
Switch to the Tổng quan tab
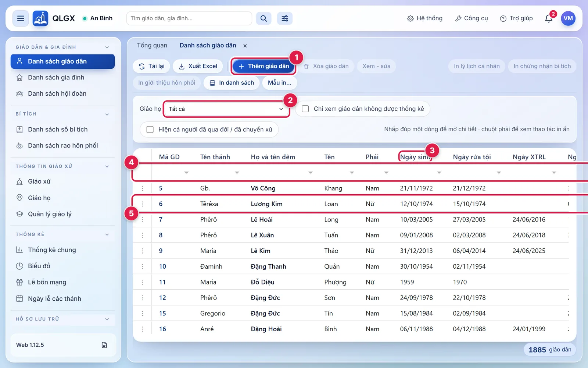(152, 45)
